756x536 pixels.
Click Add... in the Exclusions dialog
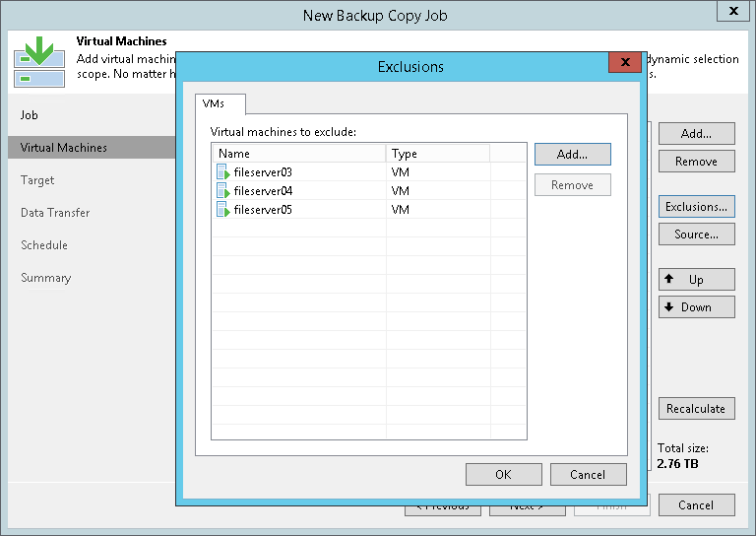click(572, 154)
